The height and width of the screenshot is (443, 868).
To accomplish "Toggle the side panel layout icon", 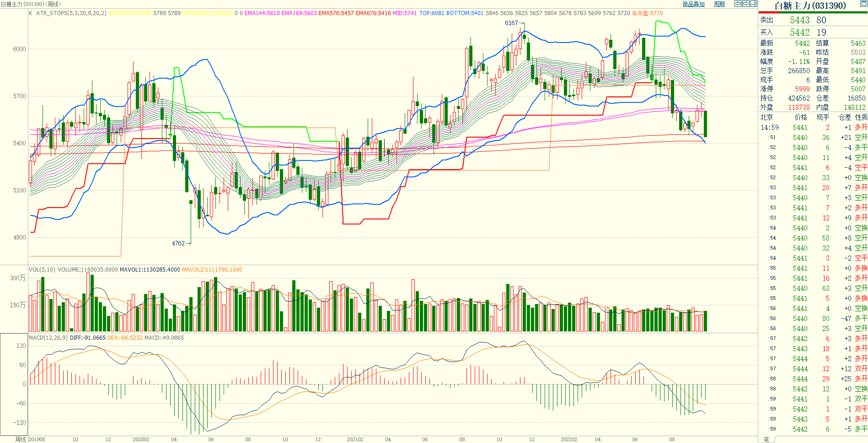I will tap(753, 4).
